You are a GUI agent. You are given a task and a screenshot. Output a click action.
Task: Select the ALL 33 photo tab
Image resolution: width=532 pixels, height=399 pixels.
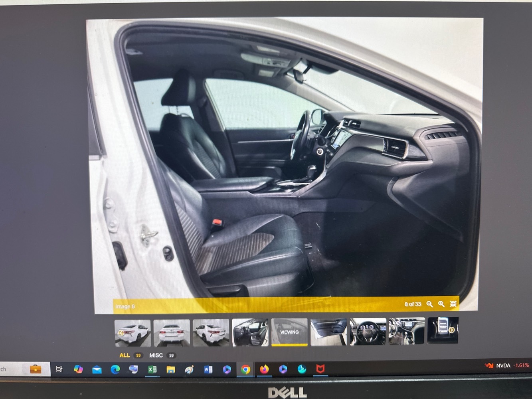(131, 355)
